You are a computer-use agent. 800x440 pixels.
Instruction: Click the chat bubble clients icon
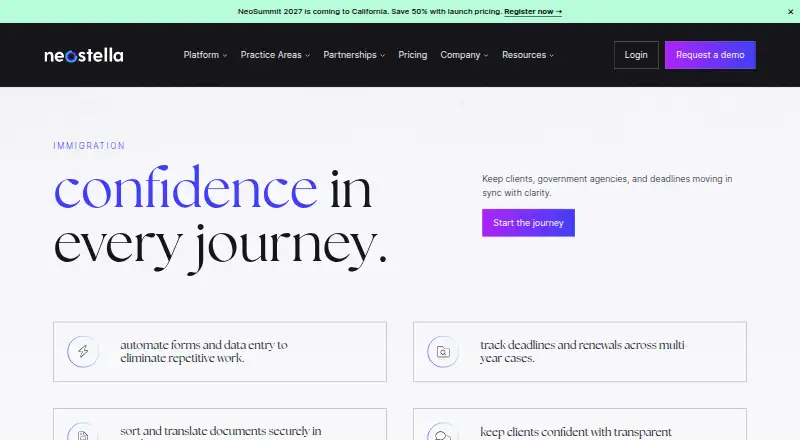tap(443, 433)
